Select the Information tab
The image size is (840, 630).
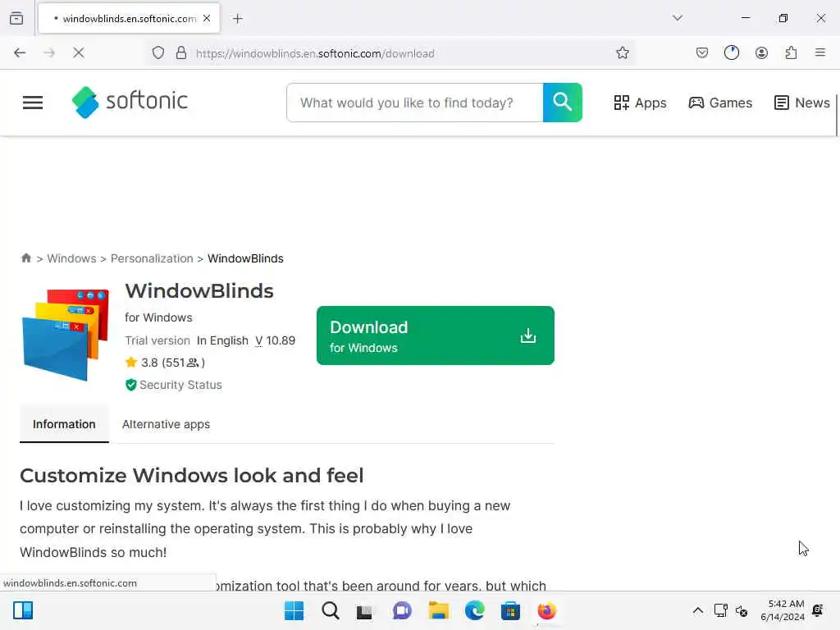[64, 424]
